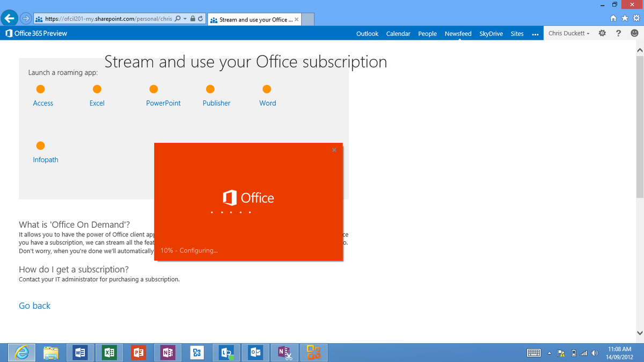Click the PowerPoint link
This screenshot has width=644, height=362.
163,103
